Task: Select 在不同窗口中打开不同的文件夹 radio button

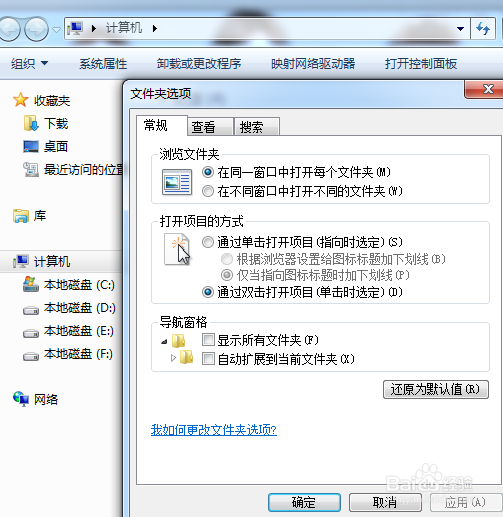Action: (208, 191)
